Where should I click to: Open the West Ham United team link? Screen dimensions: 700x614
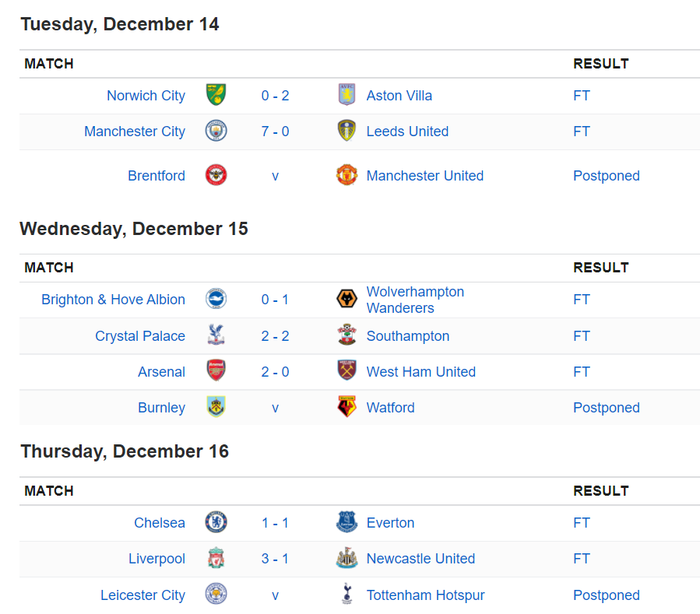(x=421, y=372)
